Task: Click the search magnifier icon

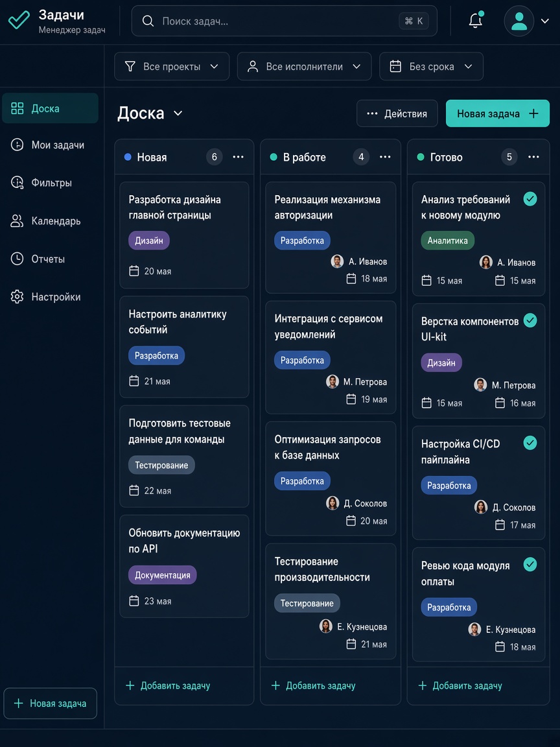Action: click(148, 21)
